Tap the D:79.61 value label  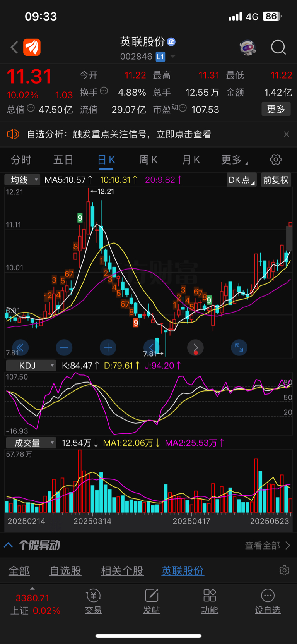point(121,366)
